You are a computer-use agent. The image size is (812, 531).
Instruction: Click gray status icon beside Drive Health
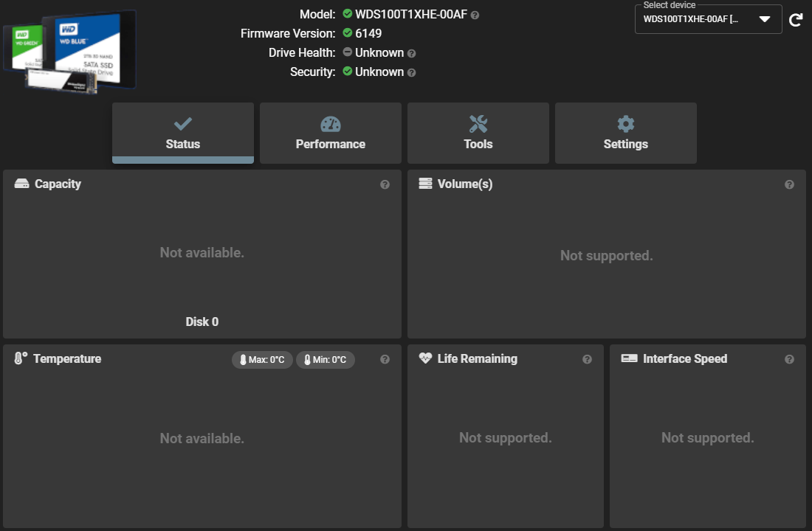pos(348,52)
